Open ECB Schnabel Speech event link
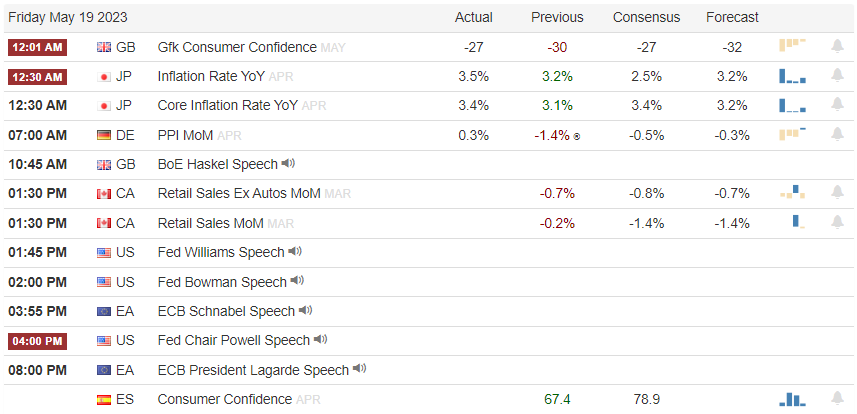Viewport: 857px width, 414px height. point(226,311)
